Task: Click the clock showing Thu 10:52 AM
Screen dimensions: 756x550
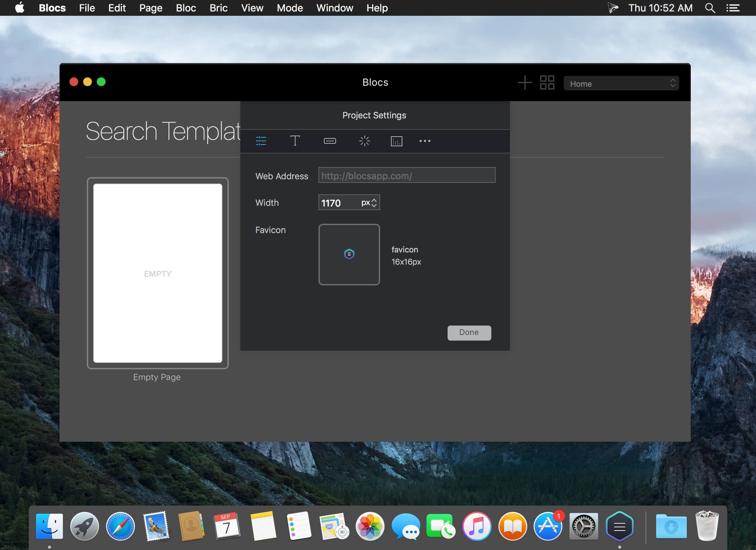Action: click(660, 8)
